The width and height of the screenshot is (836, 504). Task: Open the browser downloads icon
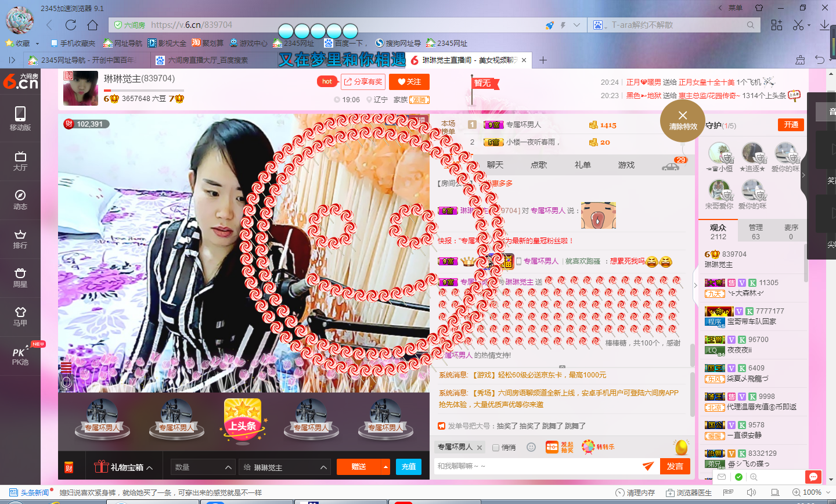point(824,25)
